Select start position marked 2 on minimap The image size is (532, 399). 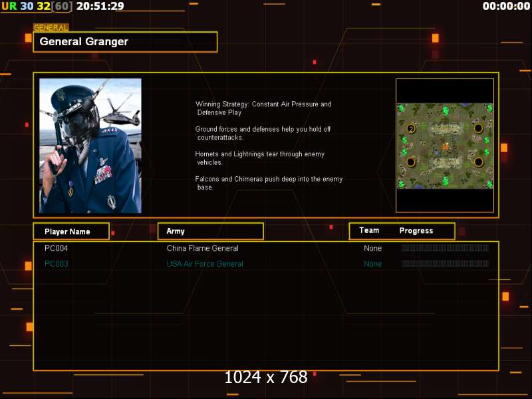(411, 128)
